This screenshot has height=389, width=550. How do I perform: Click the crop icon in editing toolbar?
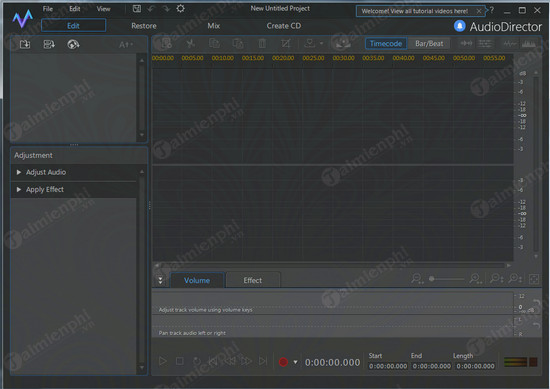click(x=286, y=43)
